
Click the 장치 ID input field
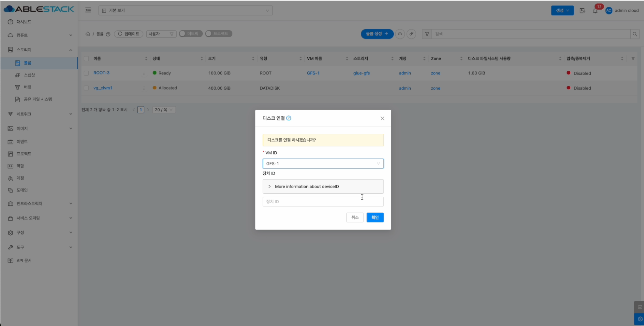pos(323,202)
